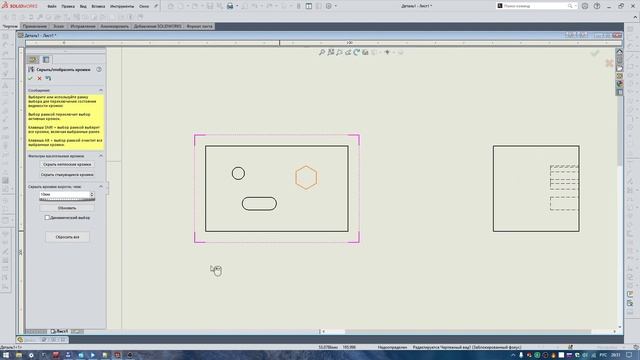This screenshot has width=640, height=360.
Task: Click the Сбросить все button
Action: click(x=67, y=237)
